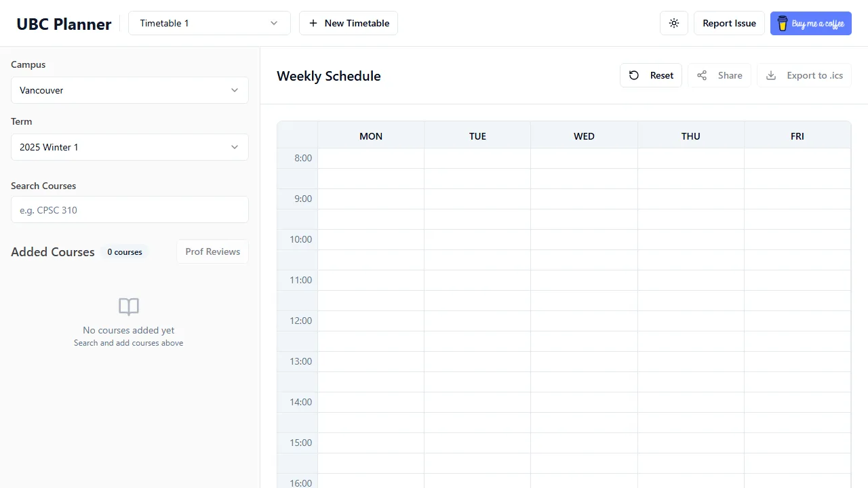The image size is (868, 488).
Task: Click the Search Courses input field
Action: point(129,210)
